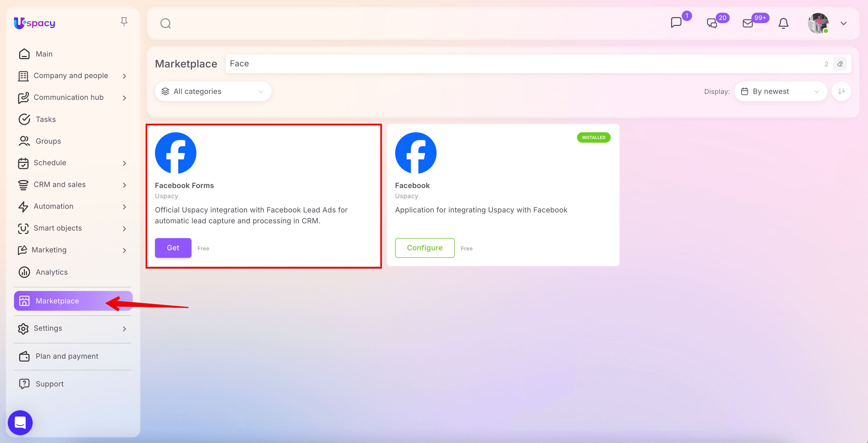Viewport: 868px width, 443px height.
Task: Open Groups in the sidebar
Action: [73, 141]
